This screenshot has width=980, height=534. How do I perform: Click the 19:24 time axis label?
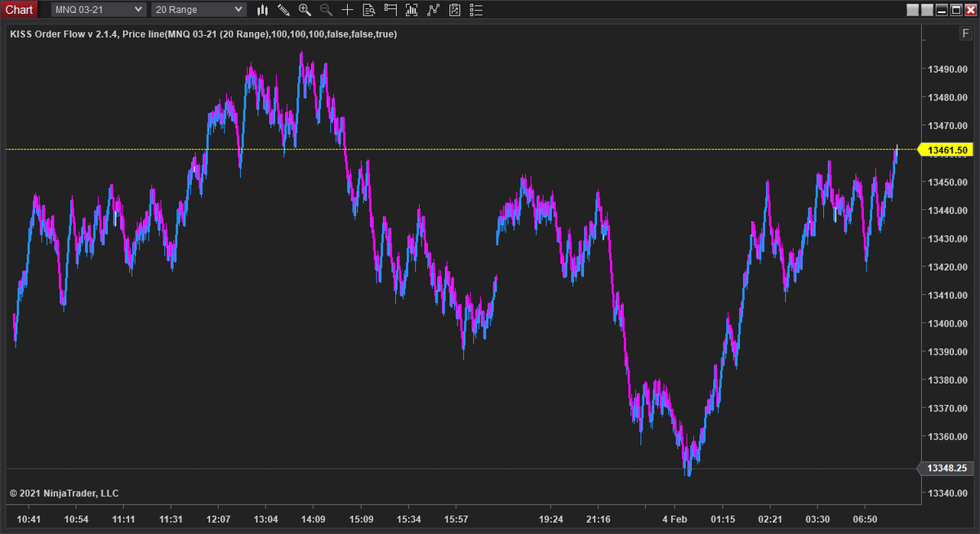pyautogui.click(x=551, y=519)
